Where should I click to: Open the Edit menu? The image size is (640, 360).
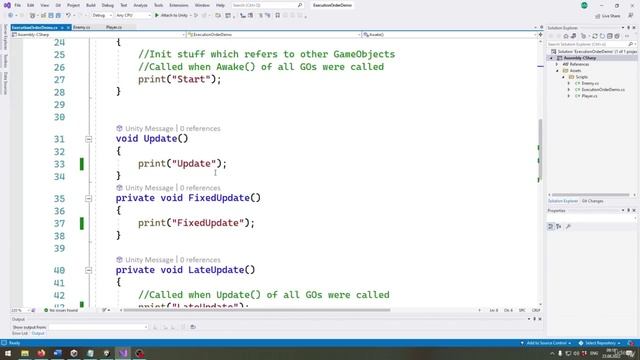click(31, 5)
